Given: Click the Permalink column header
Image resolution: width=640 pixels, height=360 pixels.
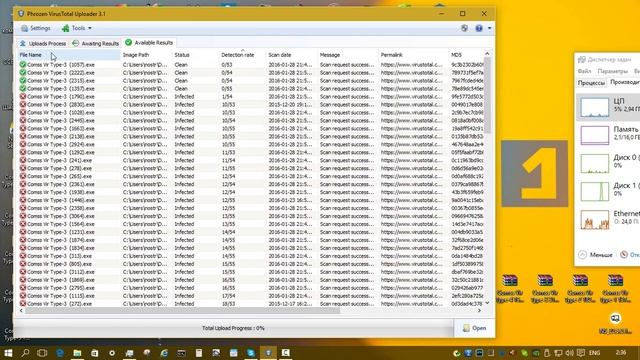Looking at the screenshot, I should 413,55.
